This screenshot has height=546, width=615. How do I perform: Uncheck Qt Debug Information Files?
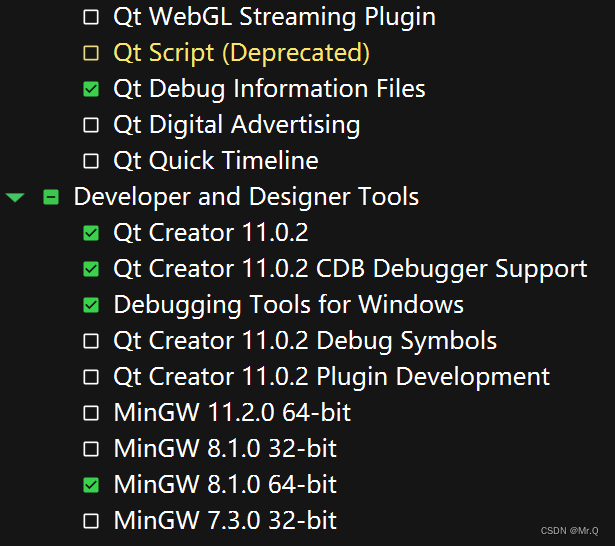91,89
